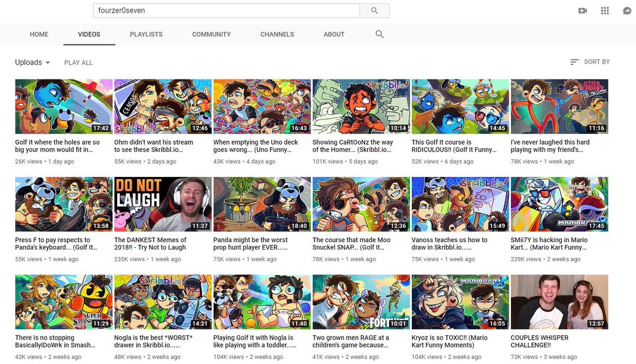Click title 'This Golf It course is RIDICULOUS!!'
This screenshot has height=364, width=636.
coord(454,146)
